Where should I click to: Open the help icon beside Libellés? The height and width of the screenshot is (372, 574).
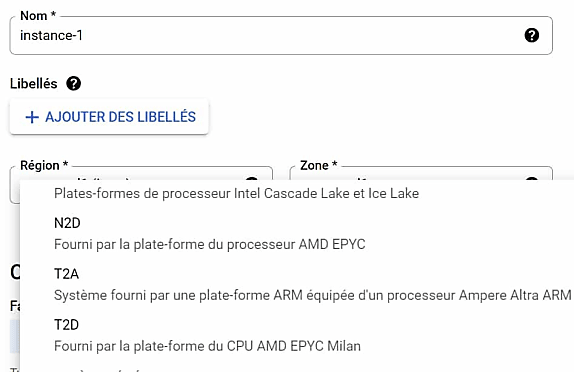point(74,83)
